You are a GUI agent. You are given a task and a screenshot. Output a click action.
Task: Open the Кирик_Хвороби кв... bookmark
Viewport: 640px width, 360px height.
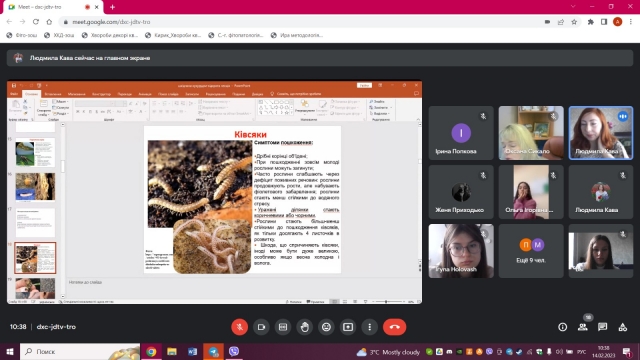(173, 36)
